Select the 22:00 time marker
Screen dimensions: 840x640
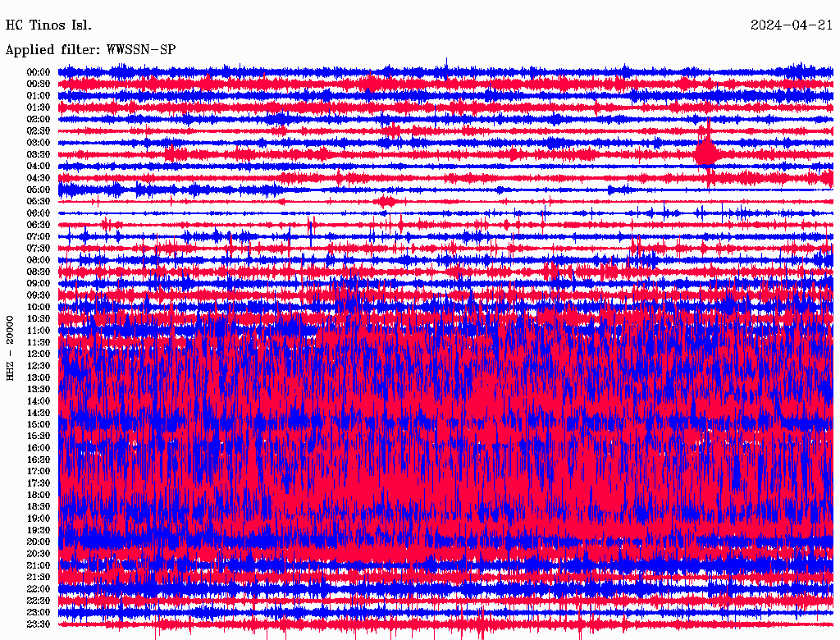(39, 589)
